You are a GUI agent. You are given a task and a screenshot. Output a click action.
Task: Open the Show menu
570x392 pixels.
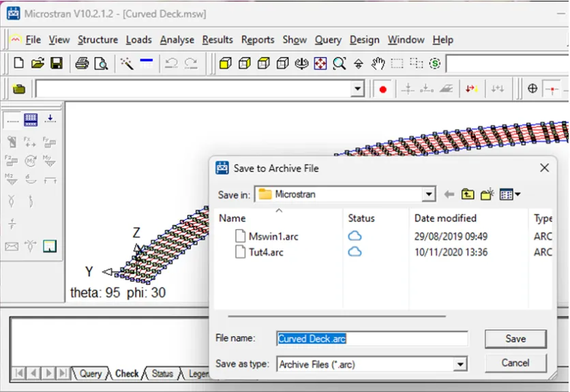[295, 40]
